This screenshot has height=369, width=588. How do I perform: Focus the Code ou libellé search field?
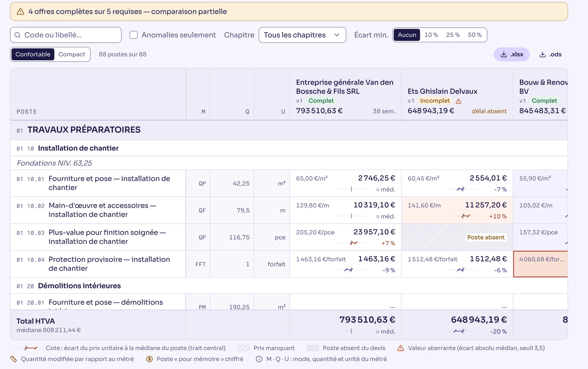click(66, 35)
